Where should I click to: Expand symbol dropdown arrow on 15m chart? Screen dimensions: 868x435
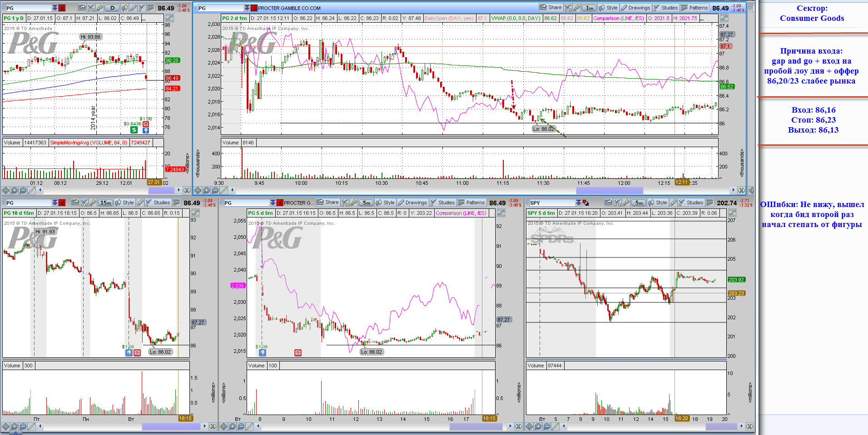coord(55,203)
